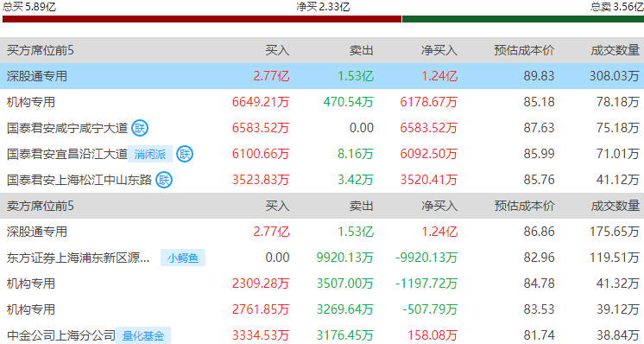Click 买入 column header in buyer table

[x=277, y=50]
